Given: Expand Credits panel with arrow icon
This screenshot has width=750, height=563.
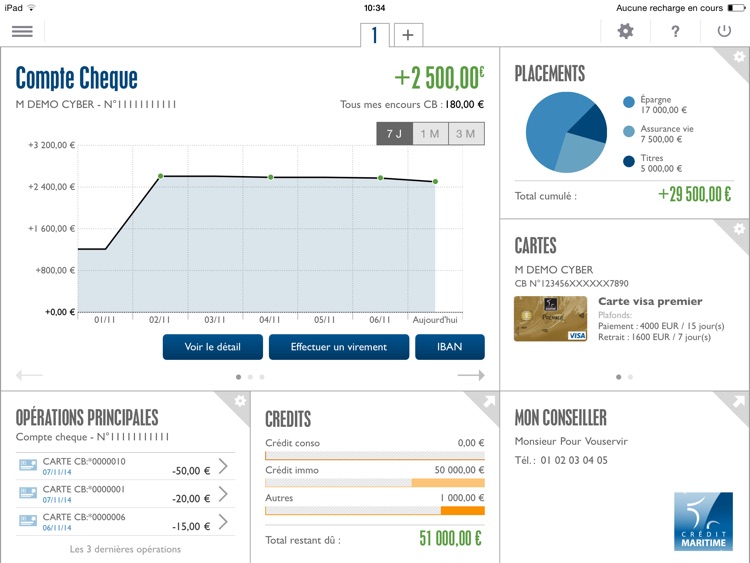Looking at the screenshot, I should [489, 401].
